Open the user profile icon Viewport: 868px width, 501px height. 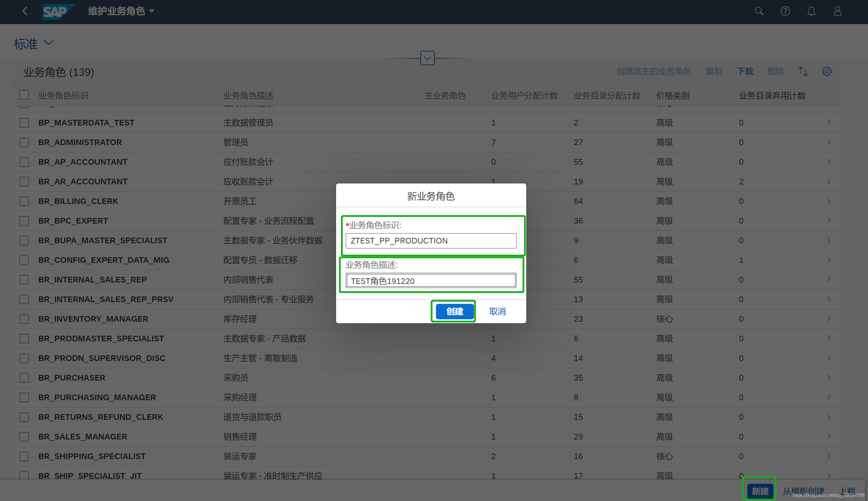coord(837,11)
